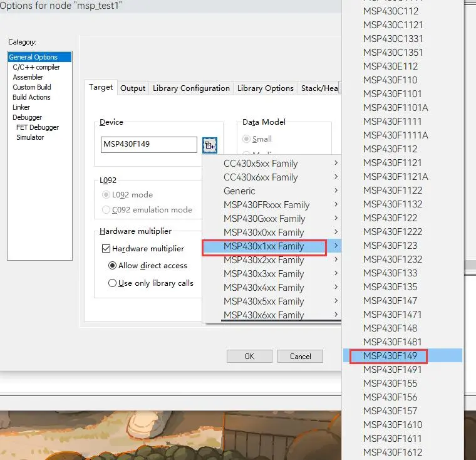Select C/C++ compiler category

point(36,67)
